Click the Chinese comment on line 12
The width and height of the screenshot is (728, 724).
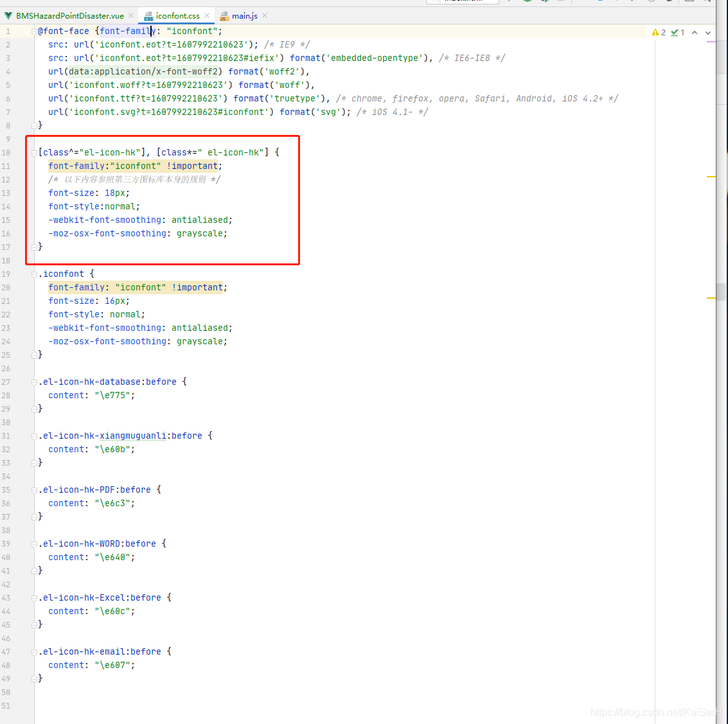pyautogui.click(x=134, y=180)
